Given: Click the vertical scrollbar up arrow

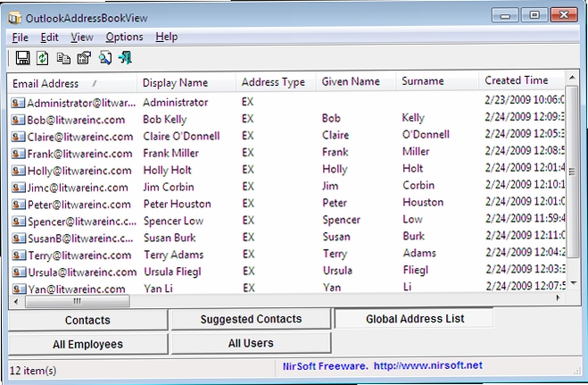Looking at the screenshot, I should [x=572, y=78].
